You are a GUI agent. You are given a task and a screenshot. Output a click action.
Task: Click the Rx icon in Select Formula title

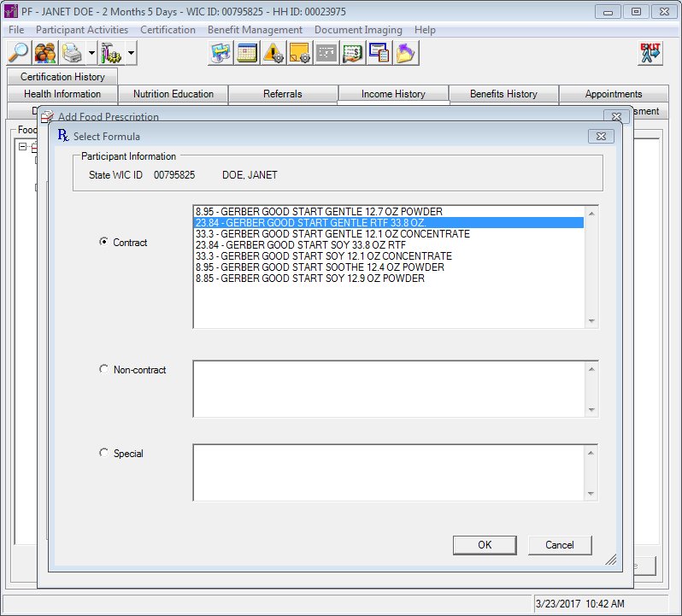coord(63,136)
